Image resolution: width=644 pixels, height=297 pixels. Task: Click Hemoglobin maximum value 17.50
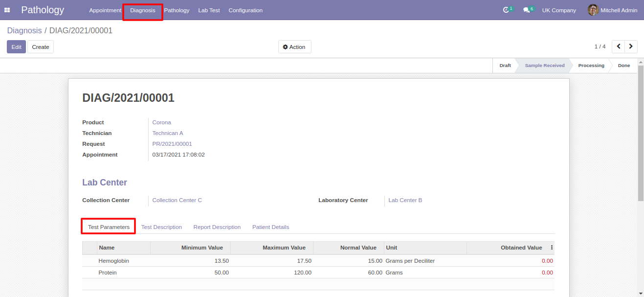click(304, 261)
